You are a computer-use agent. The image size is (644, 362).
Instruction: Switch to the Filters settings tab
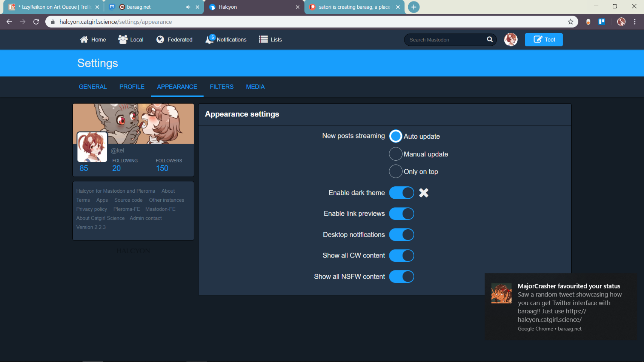221,87
